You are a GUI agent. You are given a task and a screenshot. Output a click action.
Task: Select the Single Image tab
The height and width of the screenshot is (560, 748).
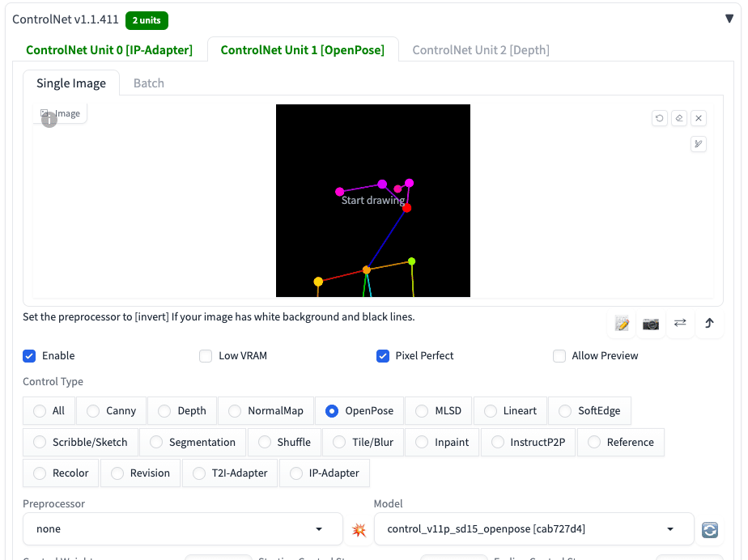(x=71, y=83)
